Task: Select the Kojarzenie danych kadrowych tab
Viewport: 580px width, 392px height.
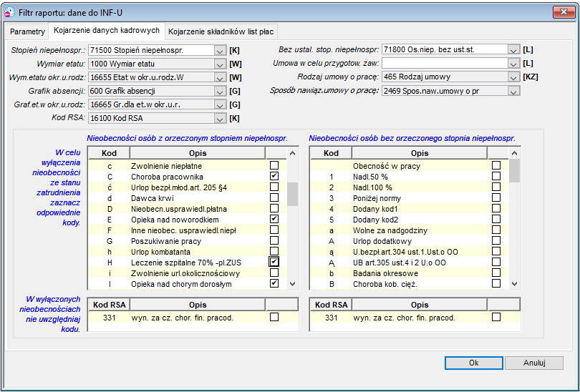Action: tap(107, 31)
